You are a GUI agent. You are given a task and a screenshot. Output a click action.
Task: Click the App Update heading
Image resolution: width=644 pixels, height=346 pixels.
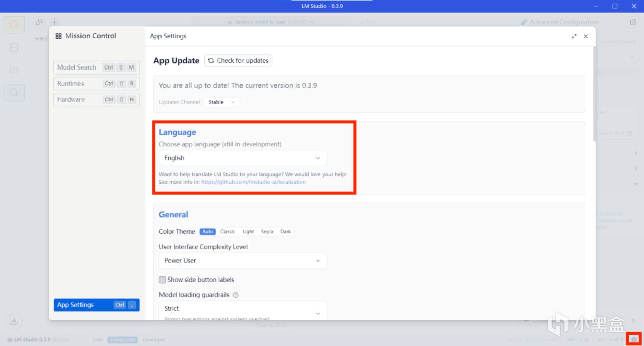[177, 61]
